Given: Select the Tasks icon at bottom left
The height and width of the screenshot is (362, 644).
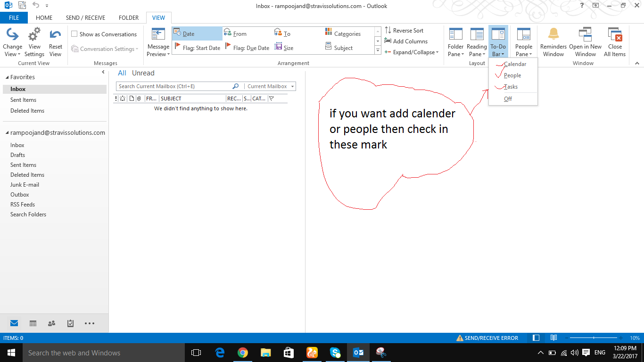Looking at the screenshot, I should (x=70, y=323).
